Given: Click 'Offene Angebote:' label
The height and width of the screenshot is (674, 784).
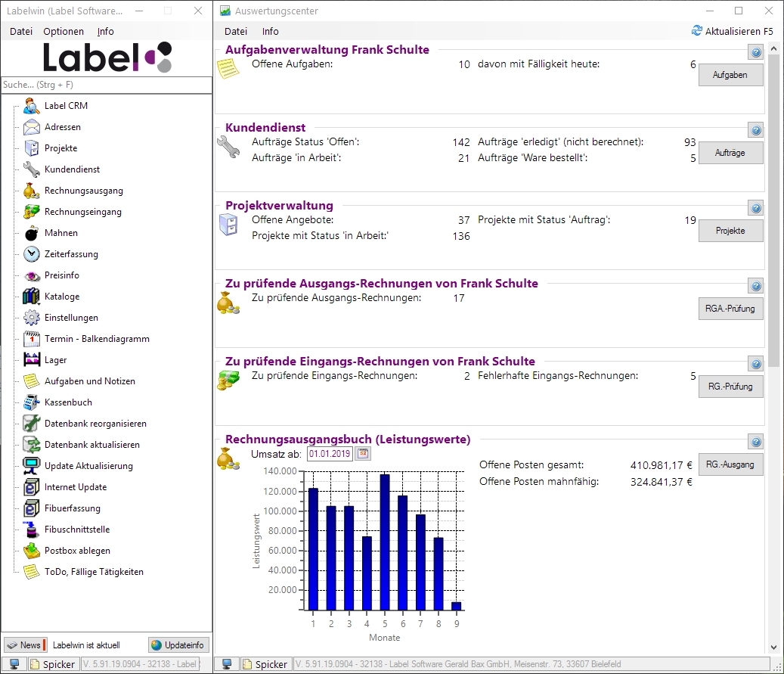Looking at the screenshot, I should tap(293, 219).
